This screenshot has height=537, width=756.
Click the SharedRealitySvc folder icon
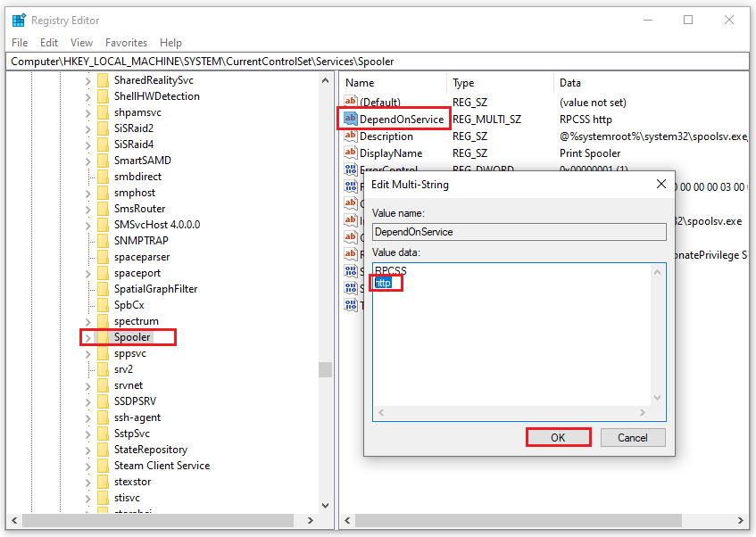103,80
